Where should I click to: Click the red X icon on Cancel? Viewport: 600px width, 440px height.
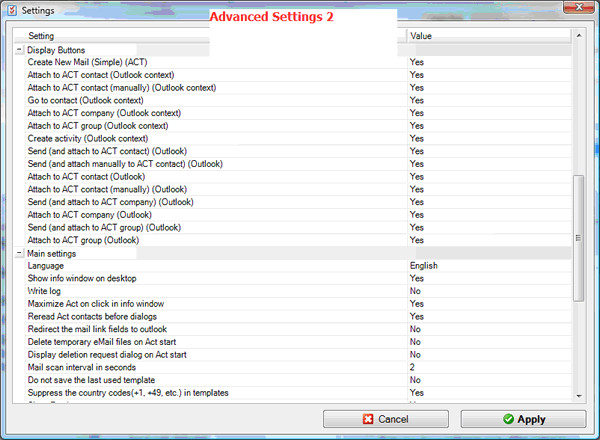coord(369,419)
